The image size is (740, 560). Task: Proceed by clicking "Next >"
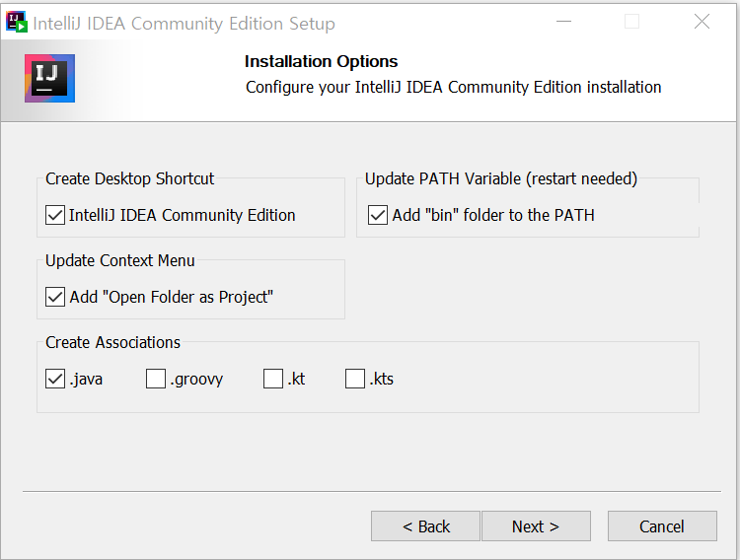point(536,526)
